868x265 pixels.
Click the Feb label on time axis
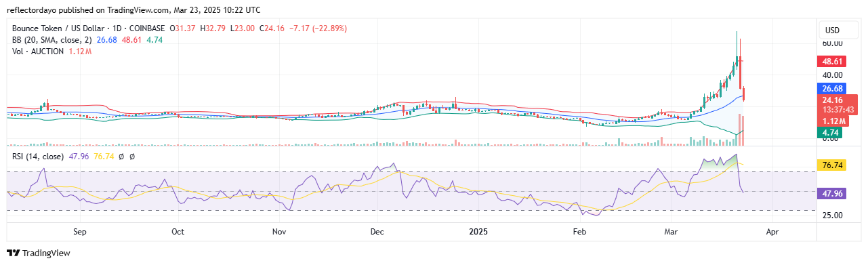[x=579, y=231]
